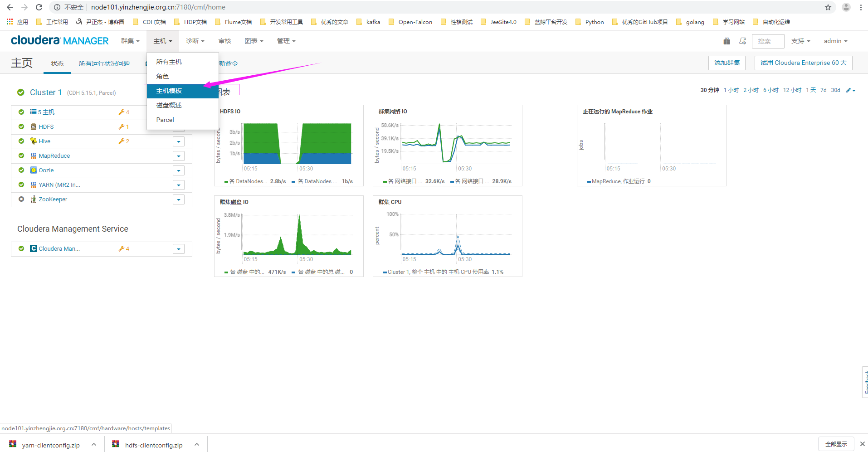Screen dimensions: 868x452
Task: Expand the ZooKeeper actions dropdown arrow
Action: point(179,199)
